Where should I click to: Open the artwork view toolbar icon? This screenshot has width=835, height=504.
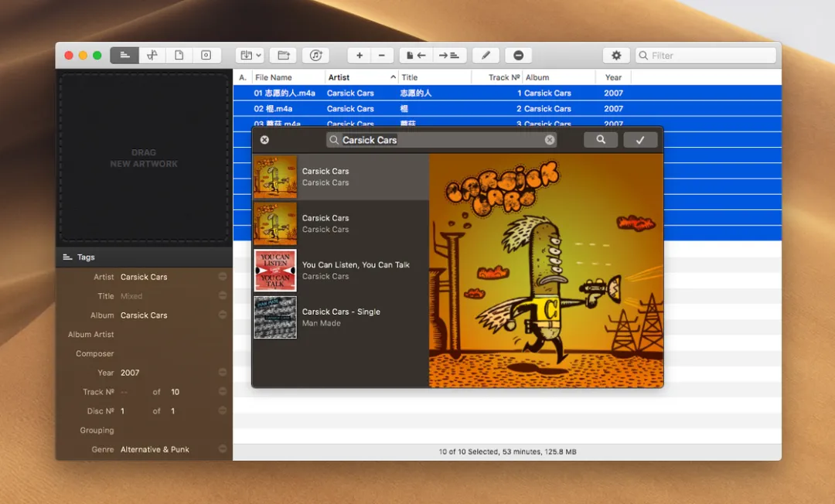206,56
